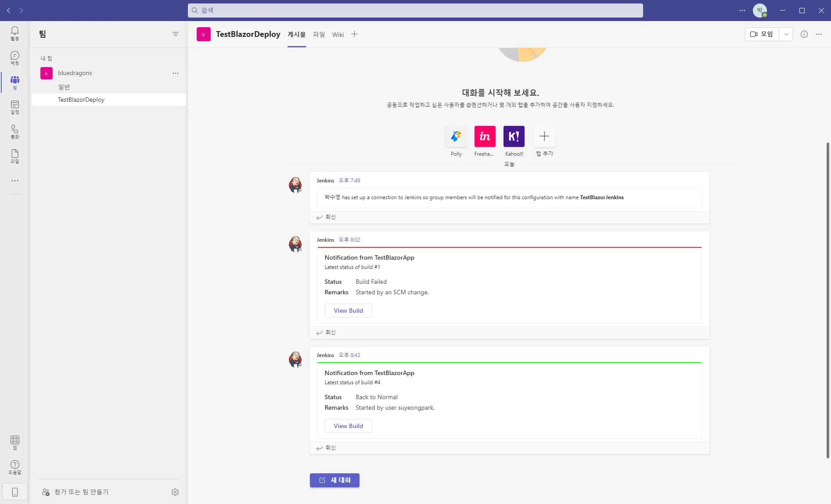The height and width of the screenshot is (504, 831).
Task: Open the user profile avatar menu
Action: (x=760, y=11)
